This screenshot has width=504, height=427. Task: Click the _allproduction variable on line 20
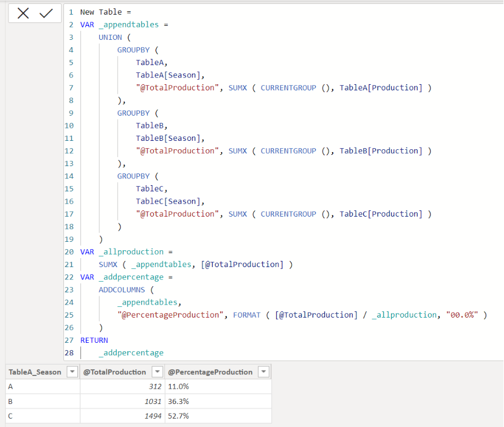click(131, 252)
